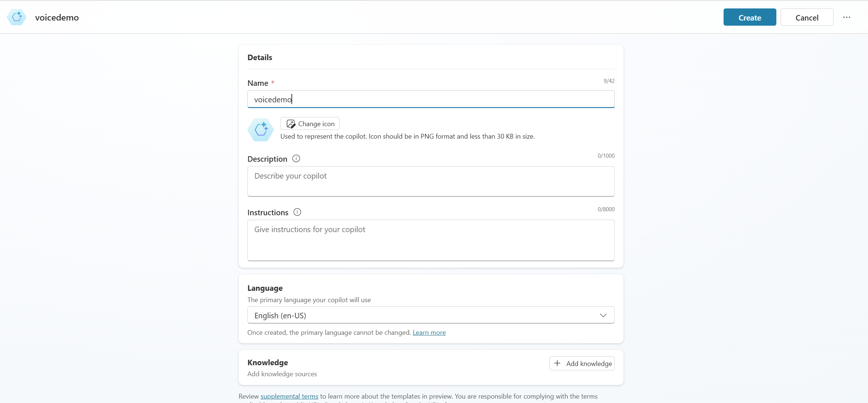Image resolution: width=868 pixels, height=403 pixels.
Task: Show the Description info tooltip icon
Action: 296,158
